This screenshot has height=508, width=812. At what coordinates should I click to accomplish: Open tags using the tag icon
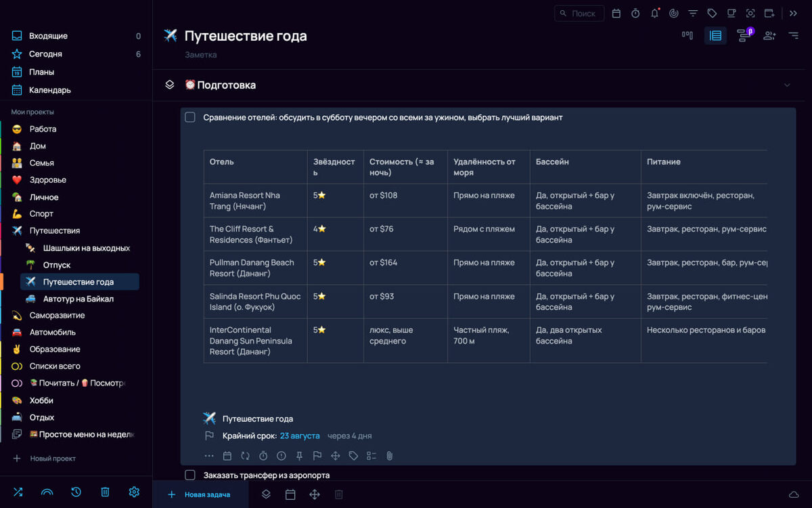[x=712, y=12]
